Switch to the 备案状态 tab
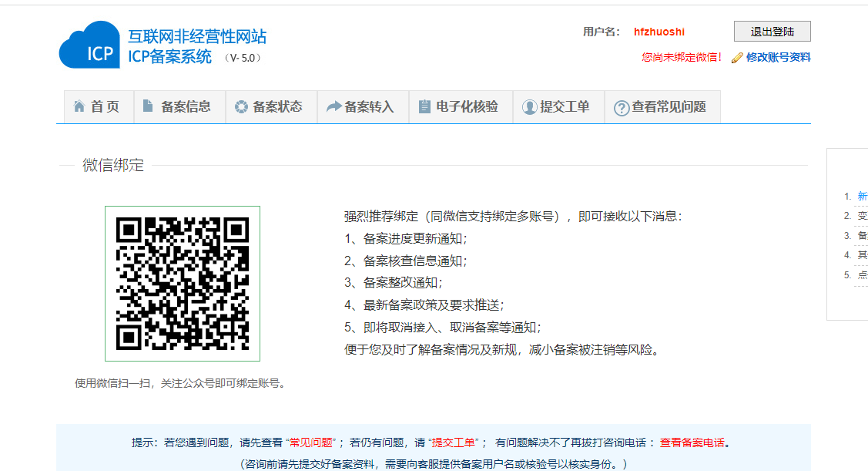 coord(271,107)
